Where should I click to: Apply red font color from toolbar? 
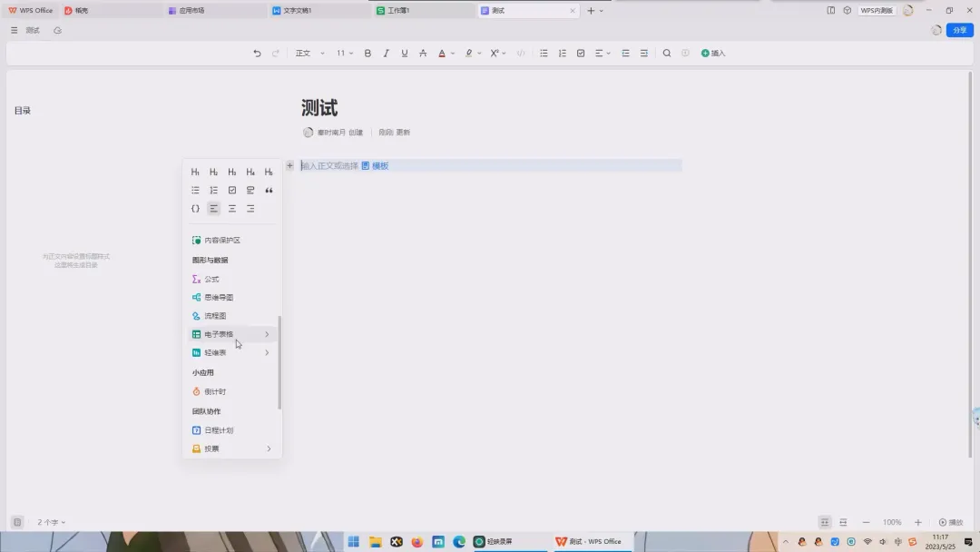point(442,54)
